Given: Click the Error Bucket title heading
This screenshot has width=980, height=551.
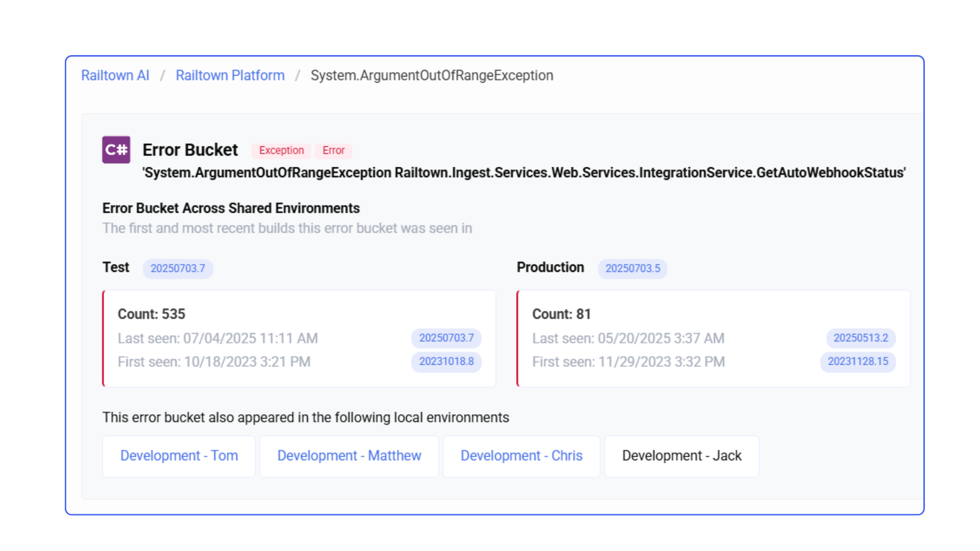Looking at the screenshot, I should click(x=190, y=150).
